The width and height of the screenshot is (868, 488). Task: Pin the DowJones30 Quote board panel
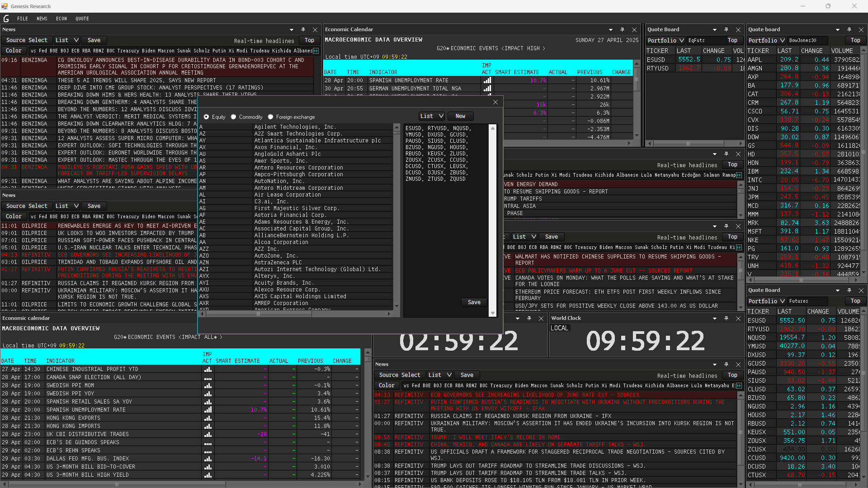pos(849,29)
